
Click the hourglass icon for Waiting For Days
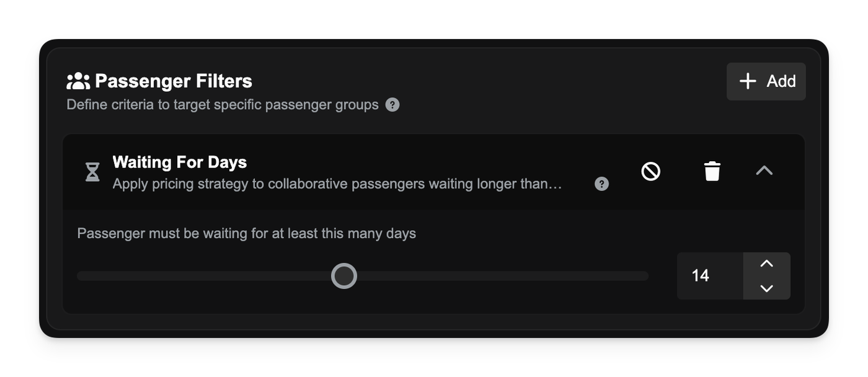(x=92, y=172)
